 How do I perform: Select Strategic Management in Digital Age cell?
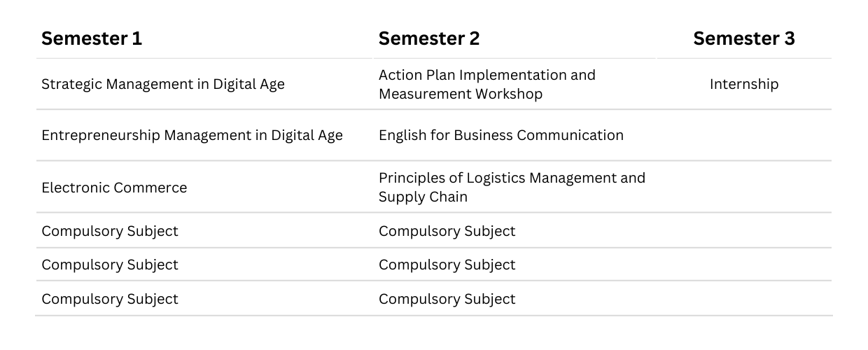pos(163,84)
